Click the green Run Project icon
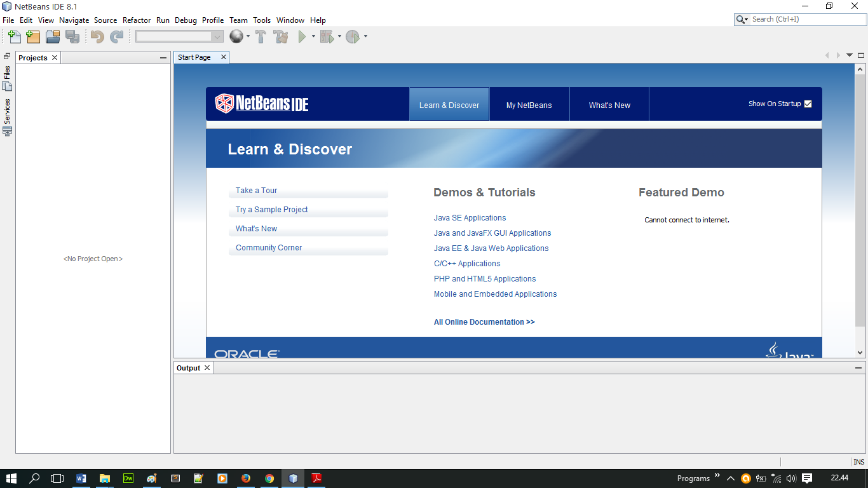Image resolution: width=868 pixels, height=488 pixels. (x=302, y=36)
